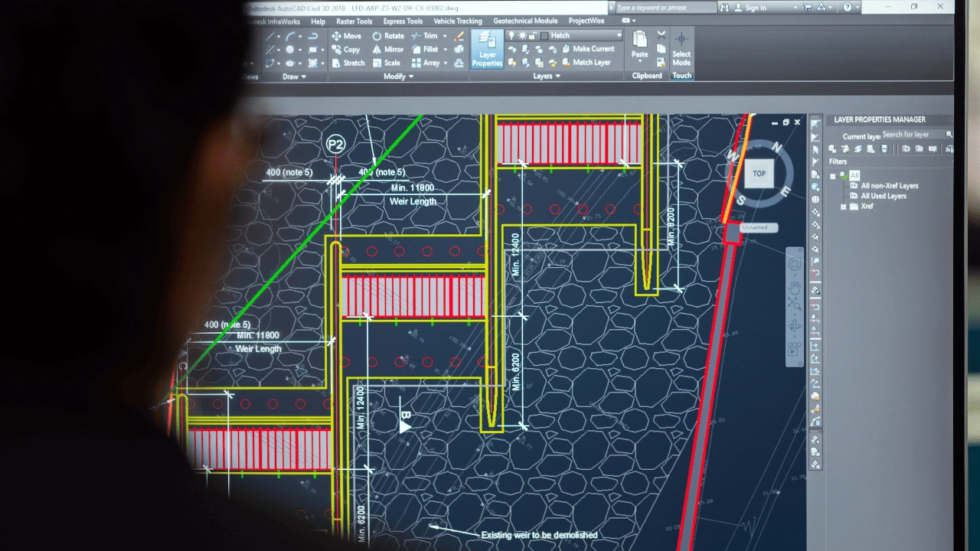980x551 pixels.
Task: Select the Rotate tool
Action: click(x=388, y=36)
